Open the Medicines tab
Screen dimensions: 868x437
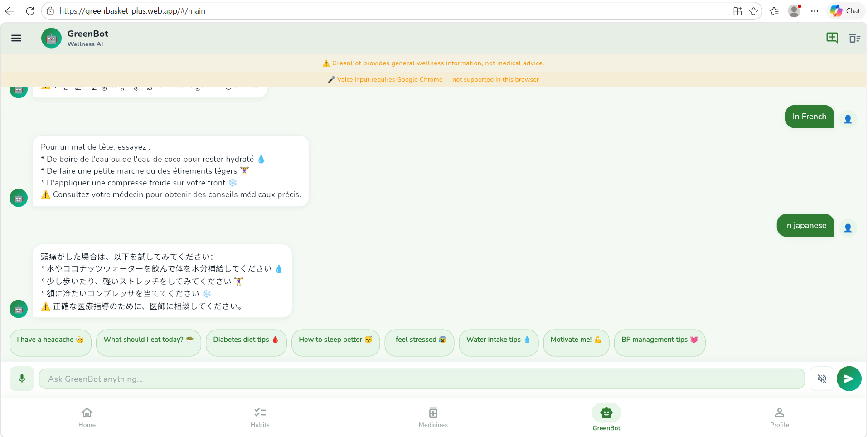point(433,418)
